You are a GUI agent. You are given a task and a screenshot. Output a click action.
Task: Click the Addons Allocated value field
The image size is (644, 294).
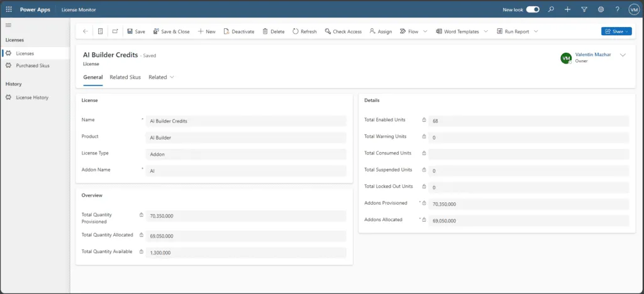click(528, 220)
